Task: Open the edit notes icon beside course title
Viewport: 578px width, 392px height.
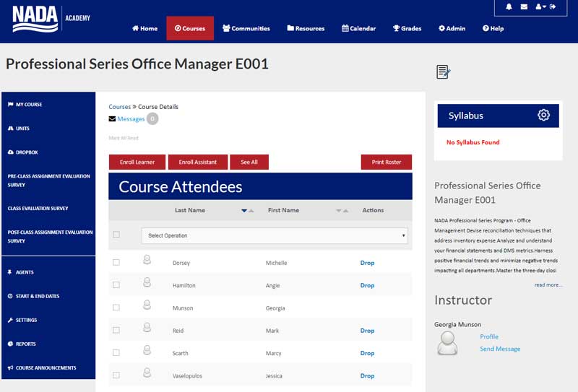Action: (443, 72)
